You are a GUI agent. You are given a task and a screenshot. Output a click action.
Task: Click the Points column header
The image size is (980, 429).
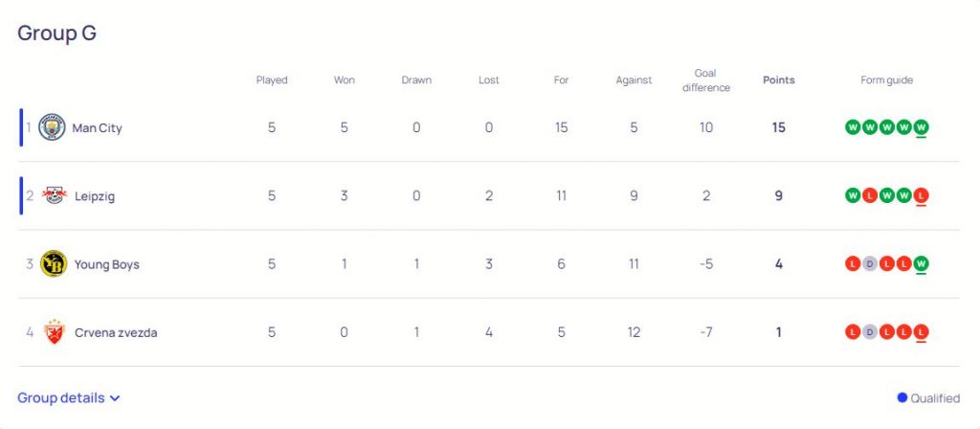click(778, 80)
